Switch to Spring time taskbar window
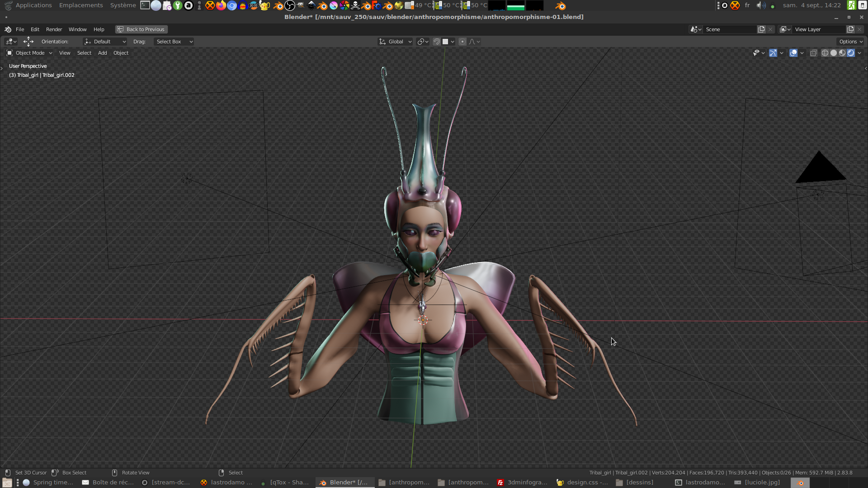Viewport: 868px width, 488px height. [48, 483]
